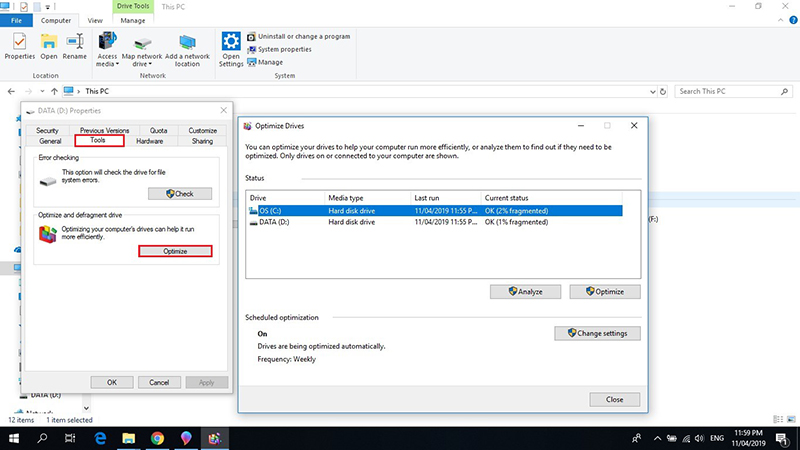
Task: Launch Google Chrome from taskbar
Action: click(x=157, y=438)
